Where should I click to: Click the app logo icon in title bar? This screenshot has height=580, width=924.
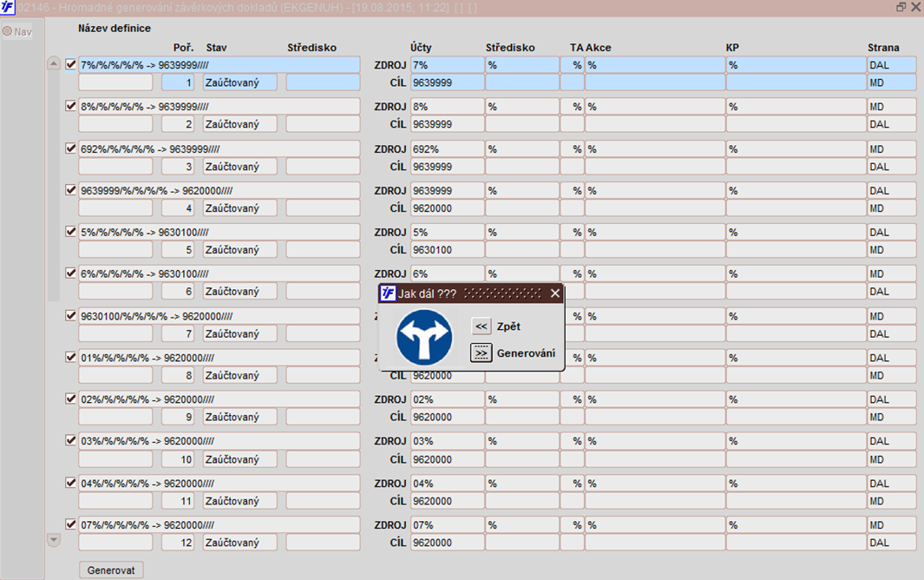(8, 7)
